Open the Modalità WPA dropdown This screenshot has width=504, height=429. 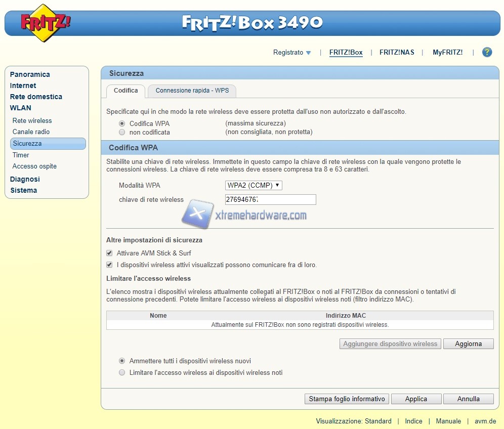click(253, 186)
